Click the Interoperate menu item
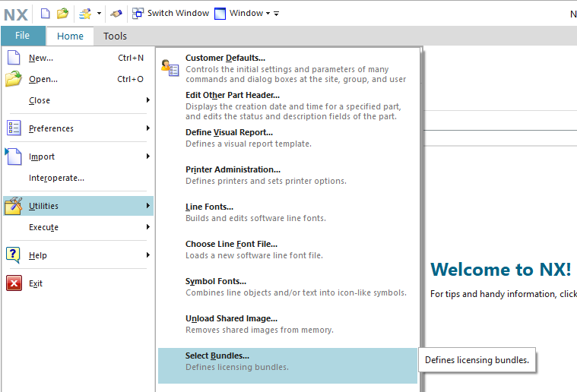The height and width of the screenshot is (392, 577). point(56,178)
